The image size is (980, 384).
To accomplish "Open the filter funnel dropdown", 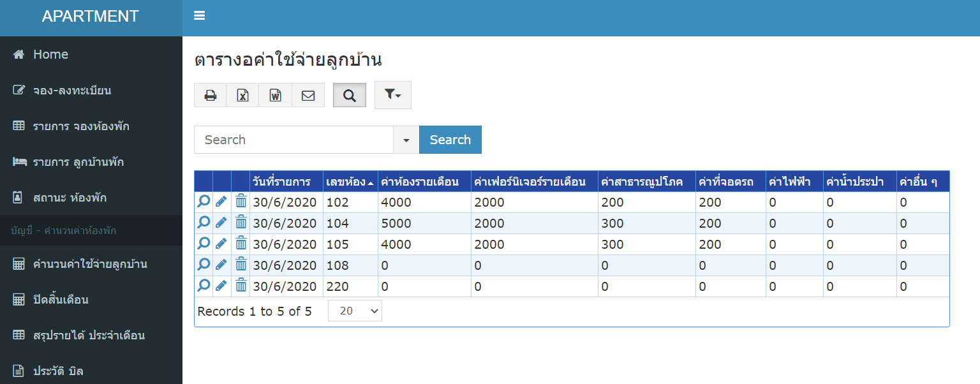I will click(392, 95).
